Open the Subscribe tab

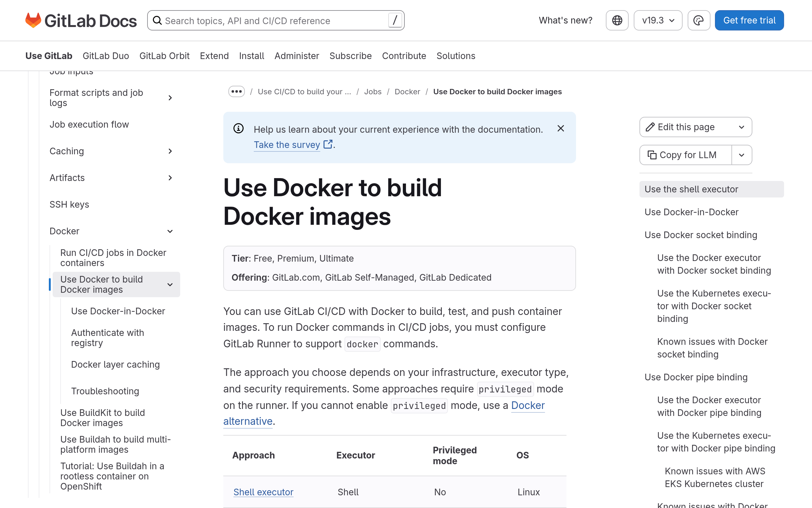[350, 56]
